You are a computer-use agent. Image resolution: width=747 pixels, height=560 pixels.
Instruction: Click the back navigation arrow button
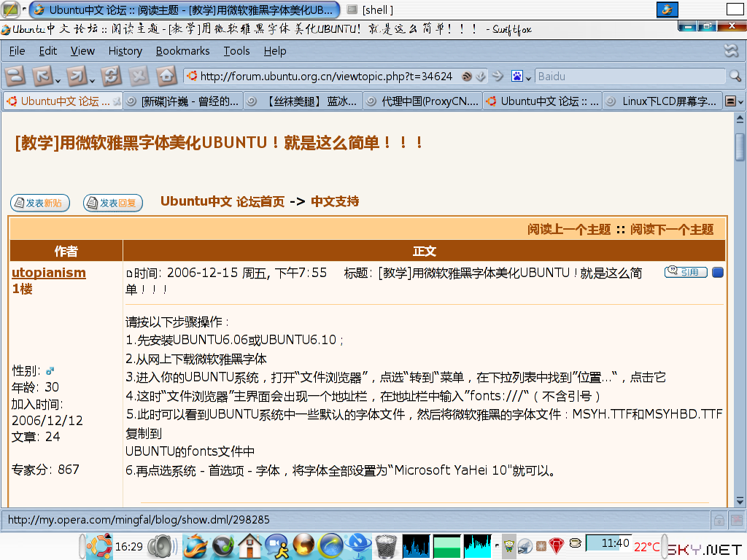click(x=43, y=76)
